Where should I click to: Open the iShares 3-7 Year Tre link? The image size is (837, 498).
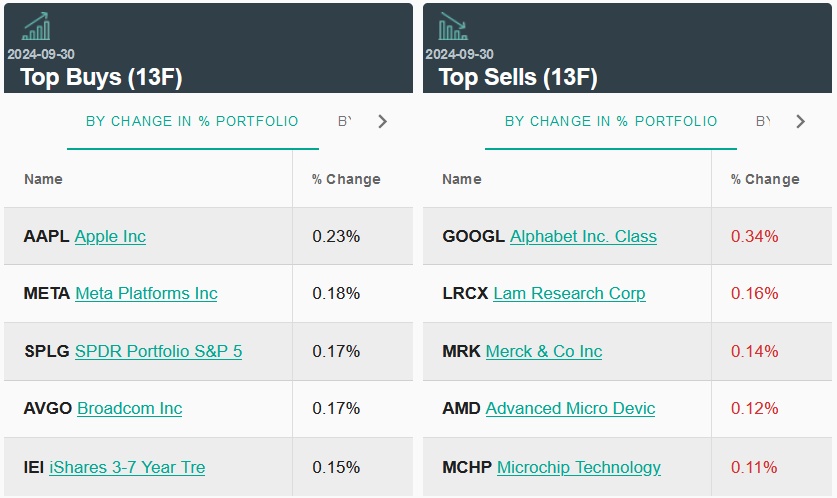tap(127, 467)
